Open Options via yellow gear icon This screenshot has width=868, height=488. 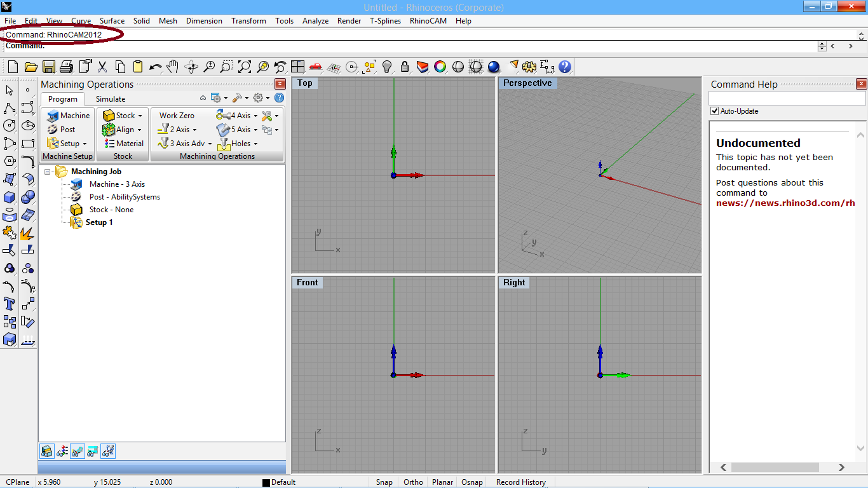529,67
